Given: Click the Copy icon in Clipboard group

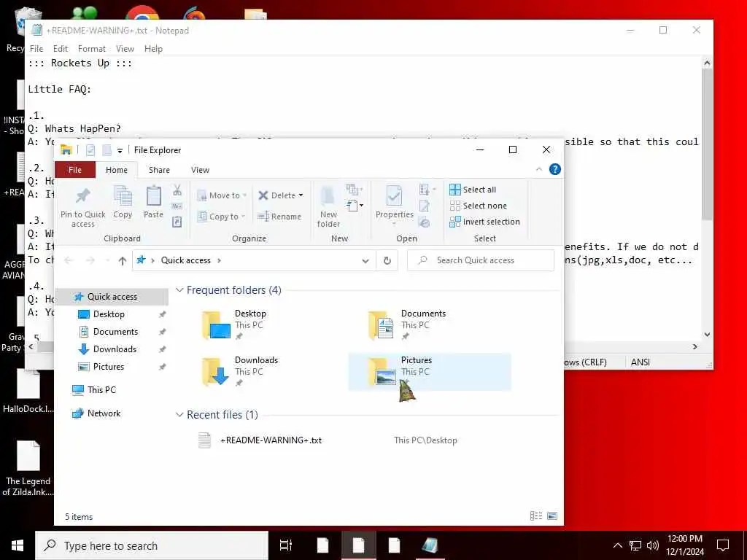Looking at the screenshot, I should point(123,195).
